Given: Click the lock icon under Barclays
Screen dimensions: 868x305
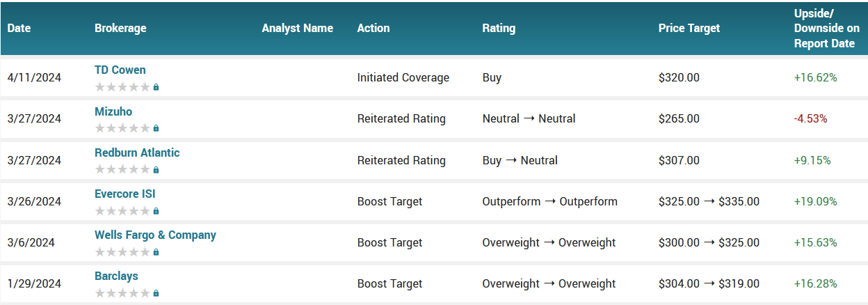Looking at the screenshot, I should click(x=156, y=293).
